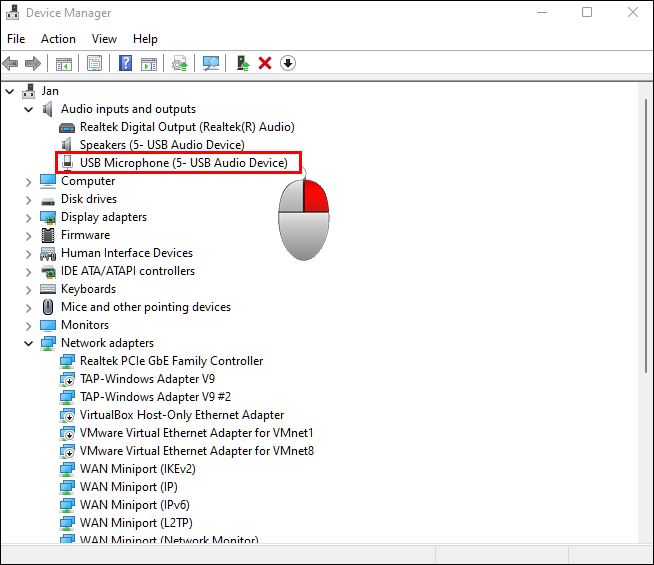Click the Firmware chip icon
The width and height of the screenshot is (654, 565).
click(x=48, y=235)
